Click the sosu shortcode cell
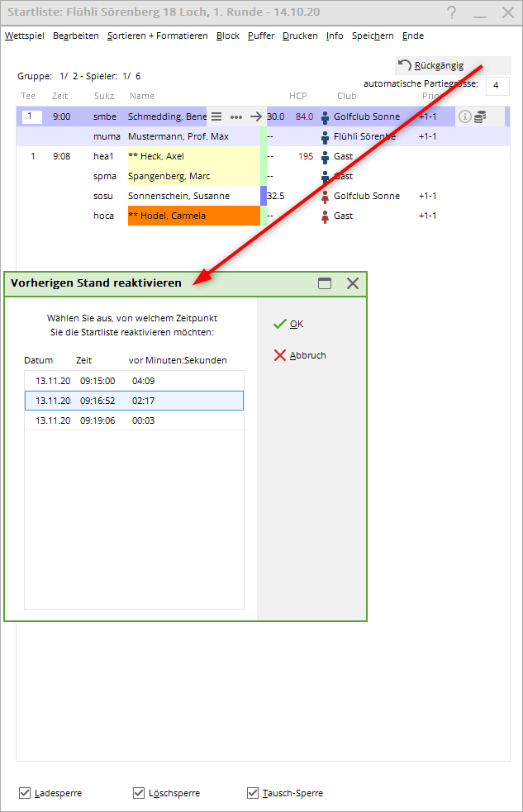523x812 pixels. 103,196
